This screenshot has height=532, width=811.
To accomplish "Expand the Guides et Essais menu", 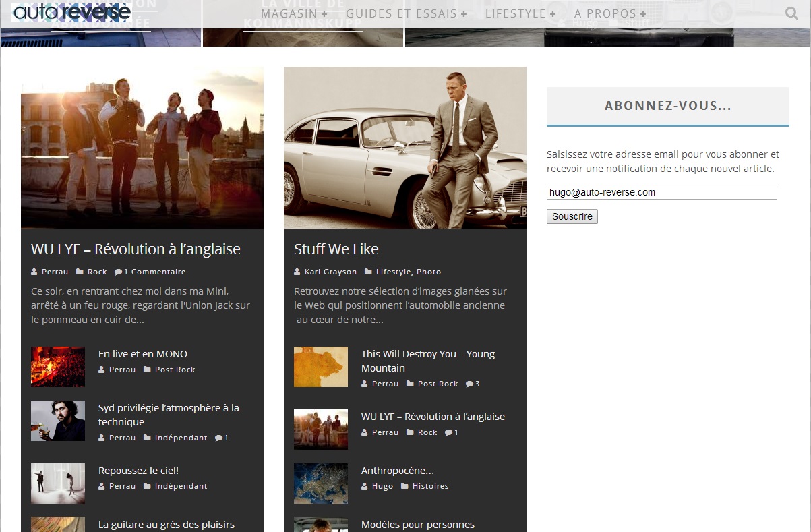I will click(x=406, y=13).
